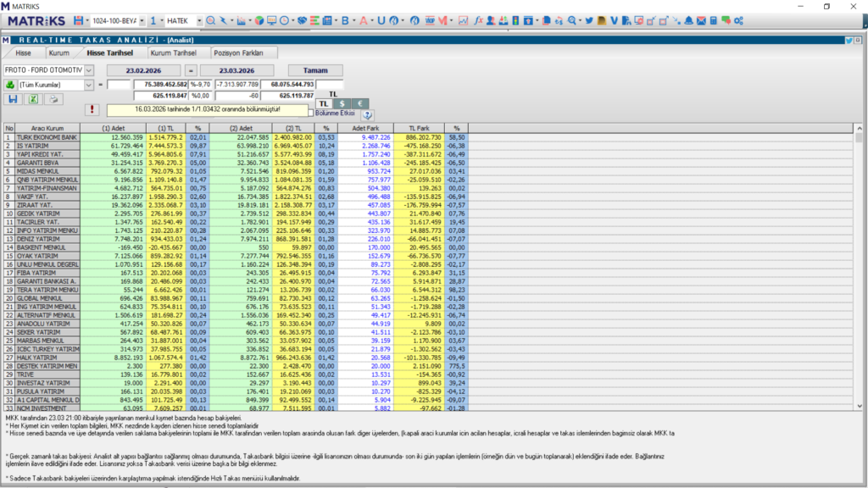
Task: Click the table's vertical scrollbar thumb
Action: click(x=859, y=136)
